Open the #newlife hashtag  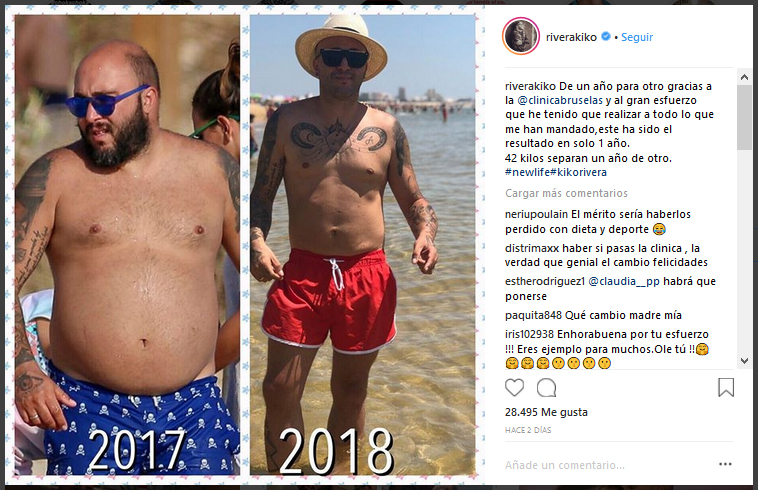click(x=527, y=172)
